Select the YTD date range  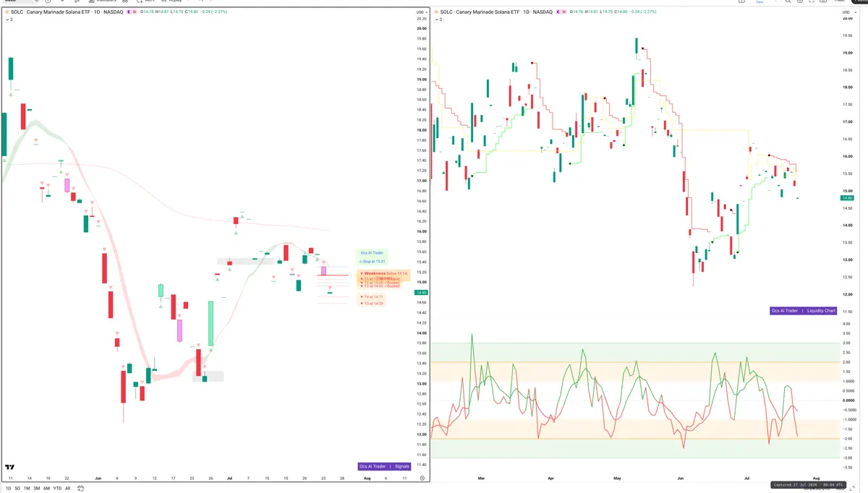click(x=58, y=489)
